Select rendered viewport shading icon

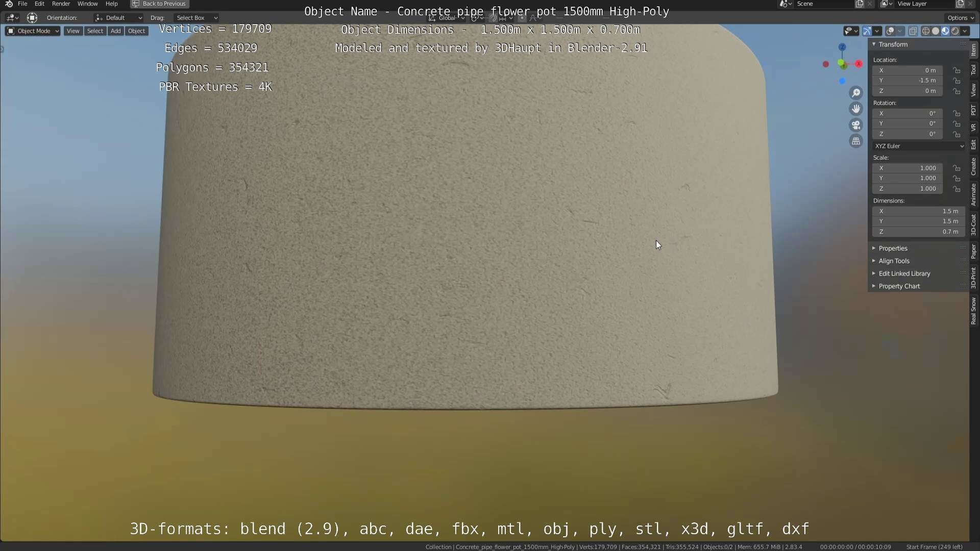pos(955,31)
